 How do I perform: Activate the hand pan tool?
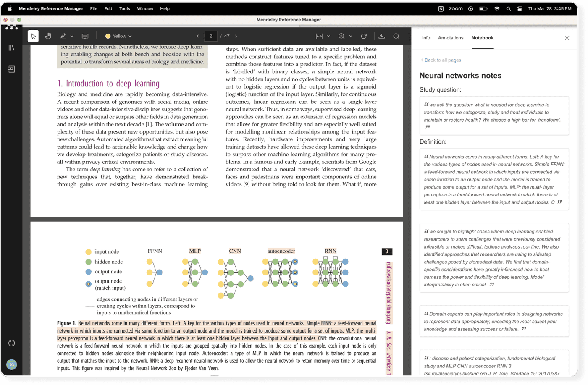tap(48, 36)
